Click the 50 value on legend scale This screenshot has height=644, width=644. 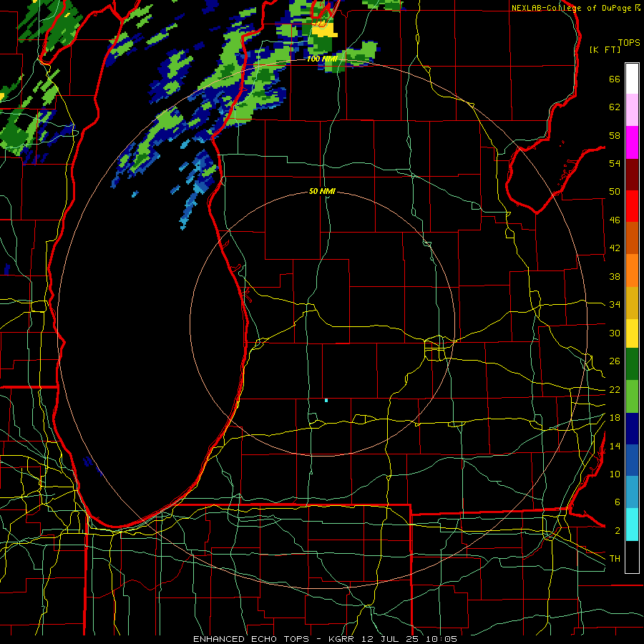pyautogui.click(x=615, y=192)
